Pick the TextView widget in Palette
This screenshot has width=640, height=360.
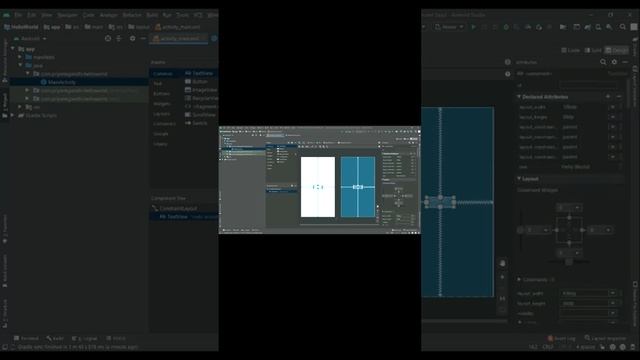[x=200, y=73]
